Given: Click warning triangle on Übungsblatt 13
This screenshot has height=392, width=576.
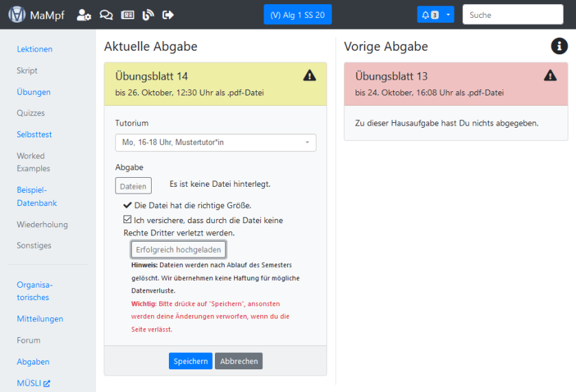Looking at the screenshot, I should pos(550,76).
